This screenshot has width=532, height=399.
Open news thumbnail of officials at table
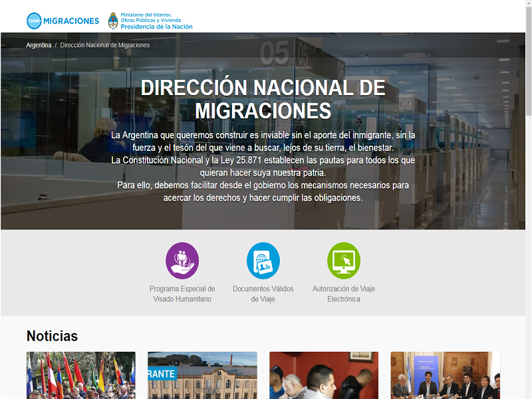tap(445, 375)
